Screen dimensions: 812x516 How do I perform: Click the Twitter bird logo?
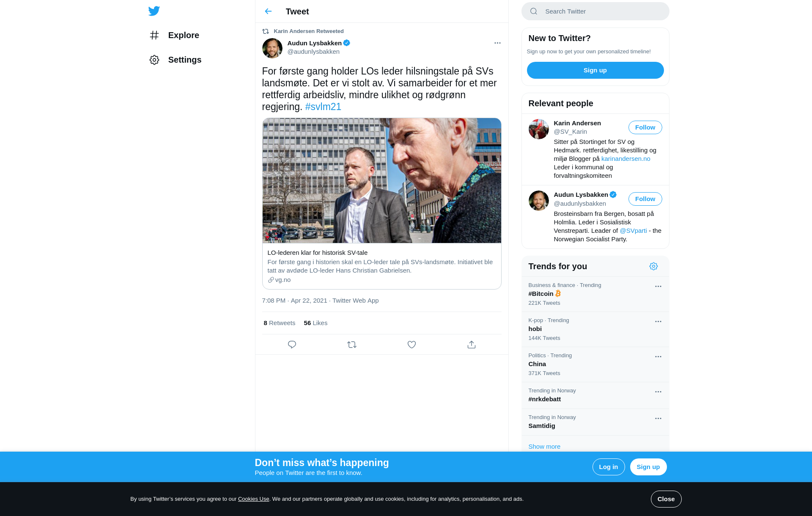pyautogui.click(x=154, y=11)
